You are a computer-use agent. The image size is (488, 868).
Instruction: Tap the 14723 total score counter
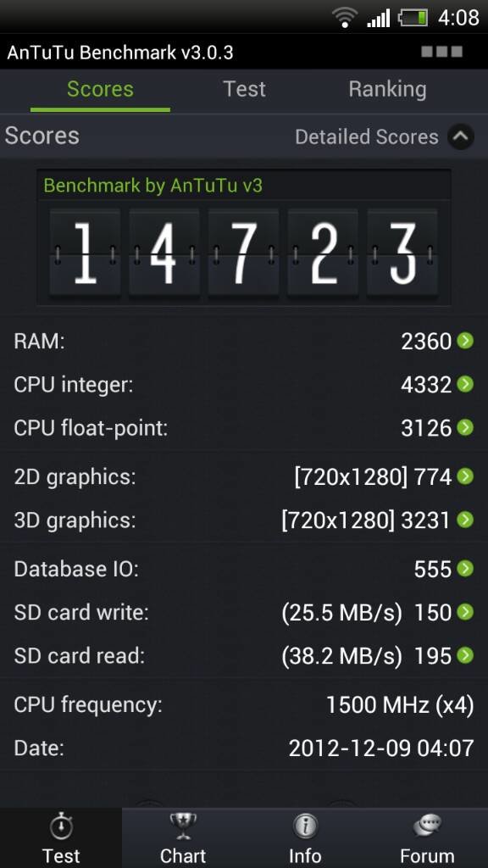[x=243, y=253]
